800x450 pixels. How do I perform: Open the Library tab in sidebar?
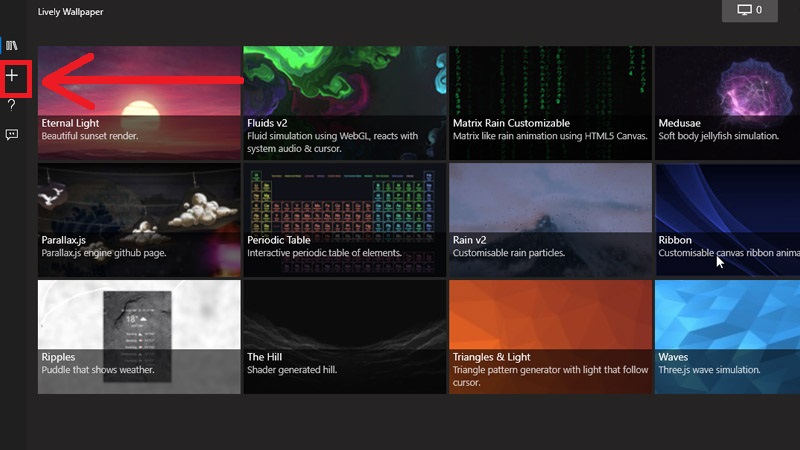coord(12,46)
